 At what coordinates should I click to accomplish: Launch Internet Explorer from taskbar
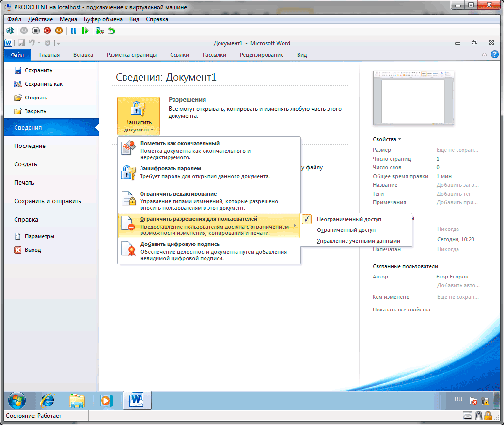click(x=47, y=401)
